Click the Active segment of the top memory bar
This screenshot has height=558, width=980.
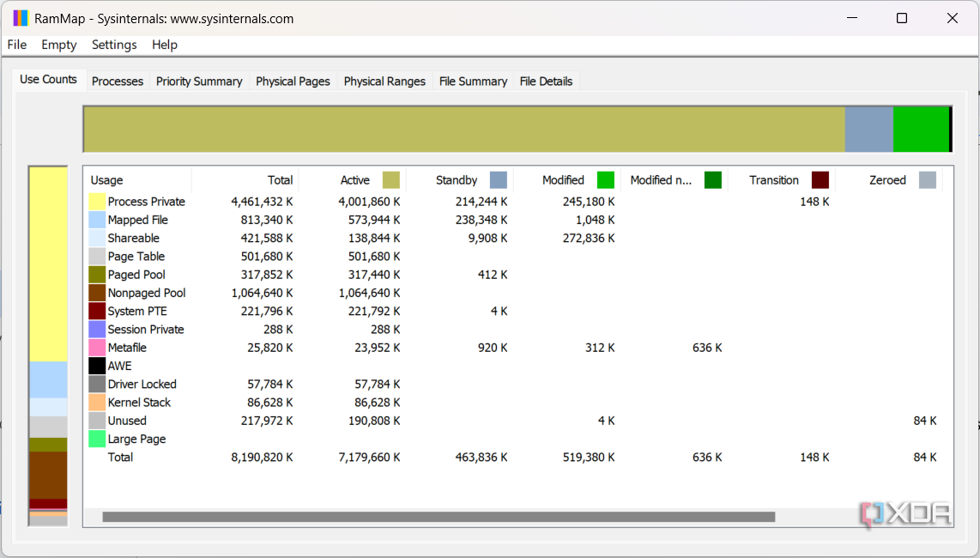click(464, 129)
